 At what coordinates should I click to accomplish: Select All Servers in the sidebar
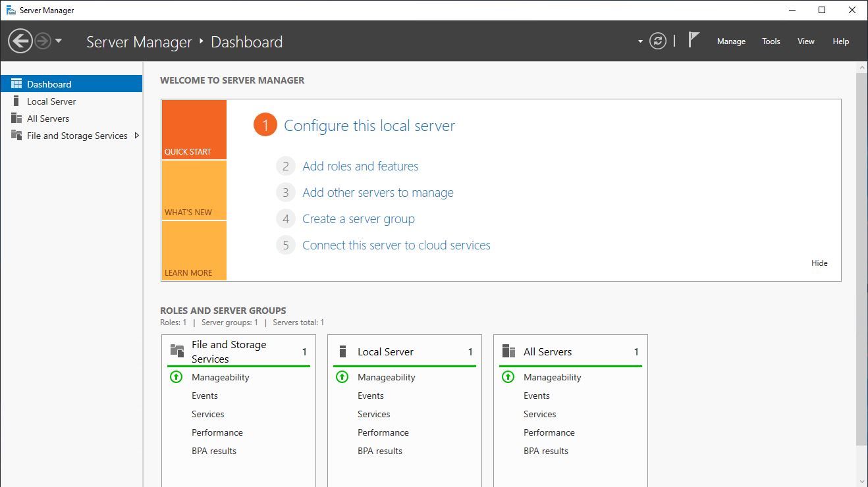tap(71, 118)
